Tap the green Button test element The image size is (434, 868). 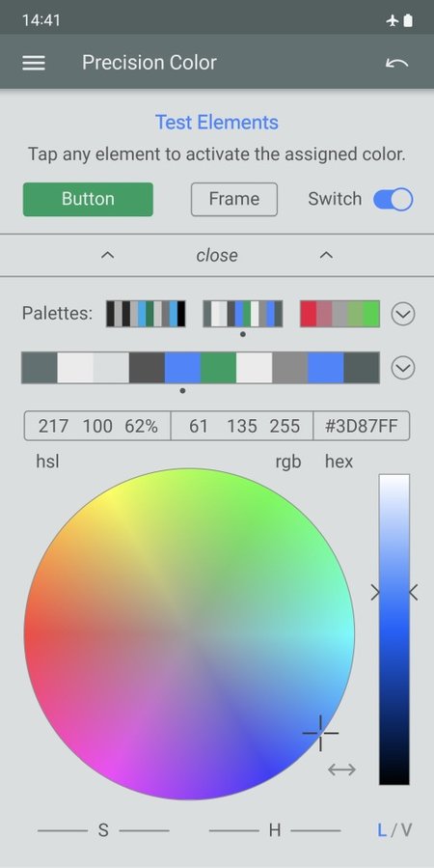coord(88,199)
